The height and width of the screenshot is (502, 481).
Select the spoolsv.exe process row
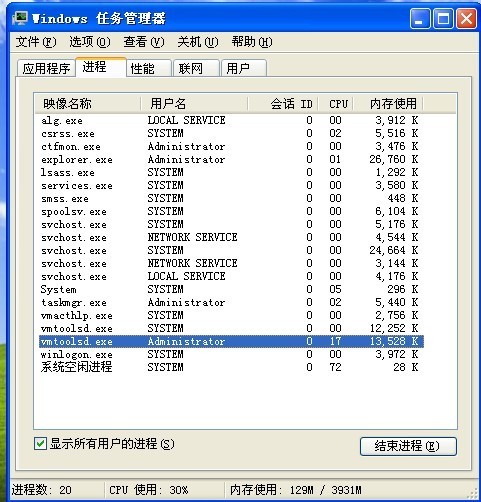coord(231,211)
